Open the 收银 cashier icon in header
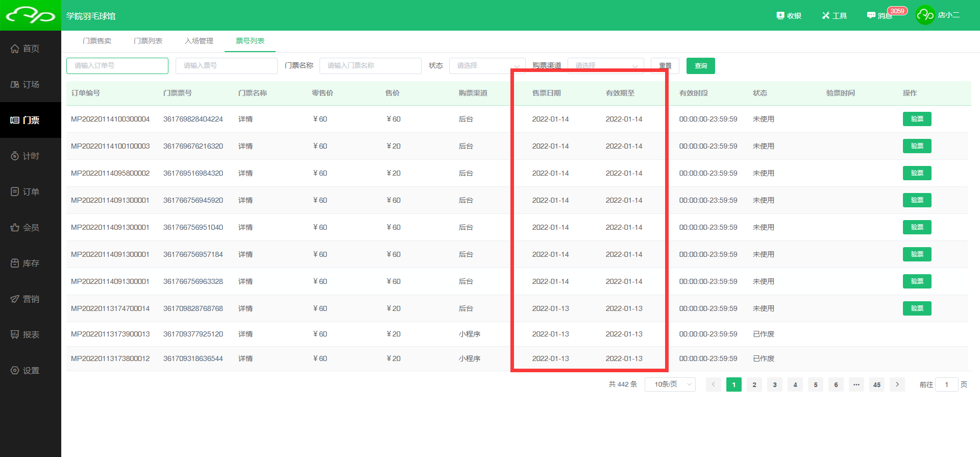The image size is (980, 457). tap(780, 16)
